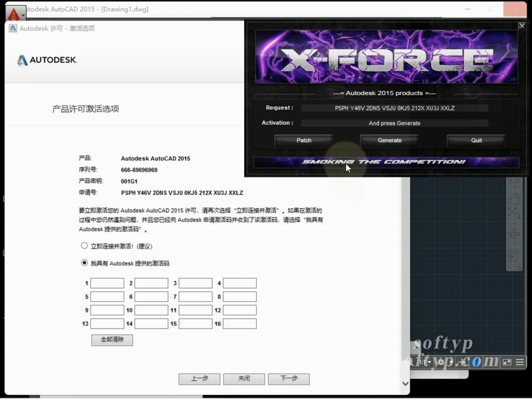This screenshot has height=399, width=532.
Task: Focus the Activation field in X-Force window
Action: pyautogui.click(x=394, y=123)
